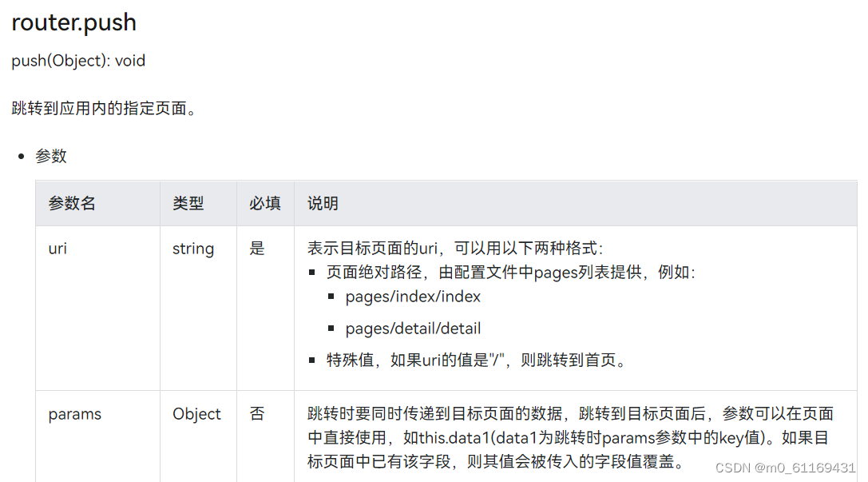868x482 pixels.
Task: Click the 跳转到应用内的指定页面 description line
Action: coord(104,109)
